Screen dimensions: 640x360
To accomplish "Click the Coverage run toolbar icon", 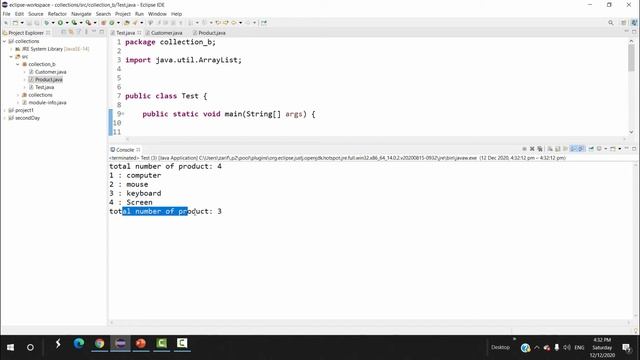I will 74,23.
